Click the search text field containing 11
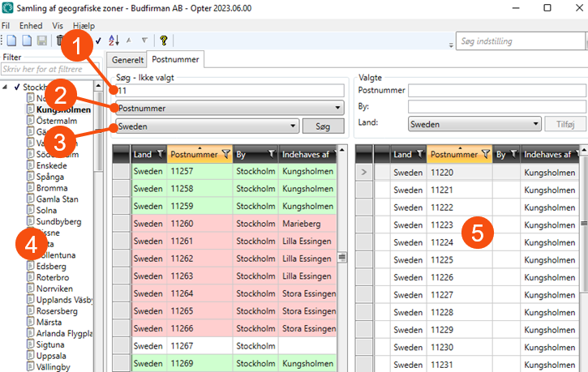588x372 pixels. [x=230, y=91]
